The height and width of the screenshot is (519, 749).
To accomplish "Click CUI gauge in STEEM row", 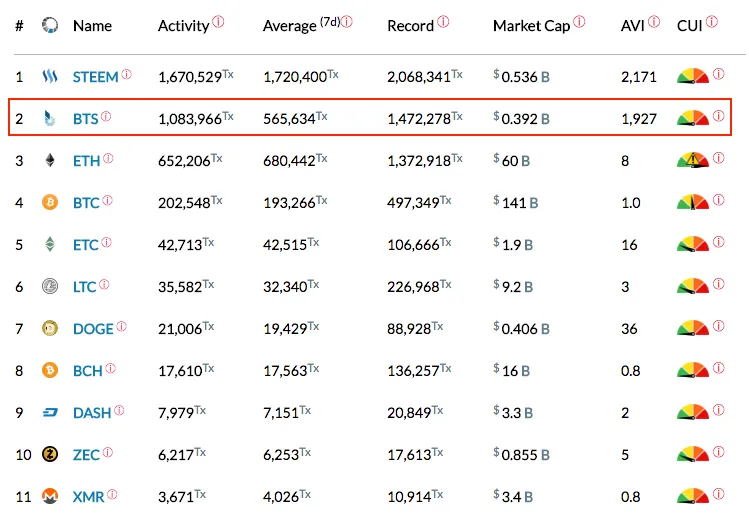I will pos(693,76).
